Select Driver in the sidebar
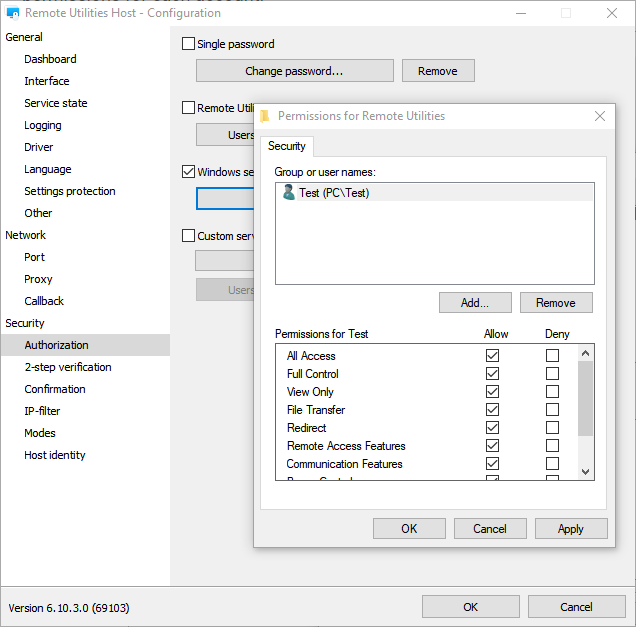Image resolution: width=636 pixels, height=627 pixels. 39,147
